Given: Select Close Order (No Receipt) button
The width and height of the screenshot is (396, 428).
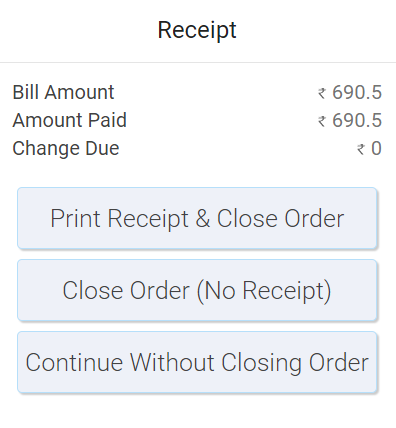Looking at the screenshot, I should [197, 290].
